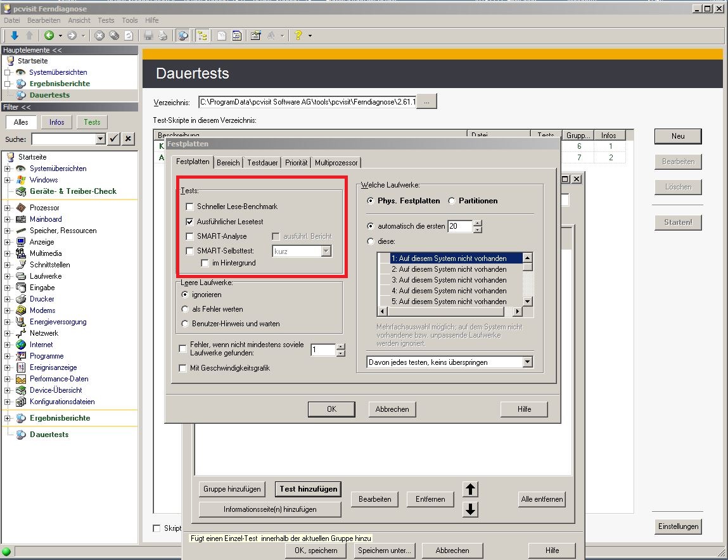This screenshot has width=728, height=560.
Task: Click the green checkmark next to search box
Action: pyautogui.click(x=114, y=139)
